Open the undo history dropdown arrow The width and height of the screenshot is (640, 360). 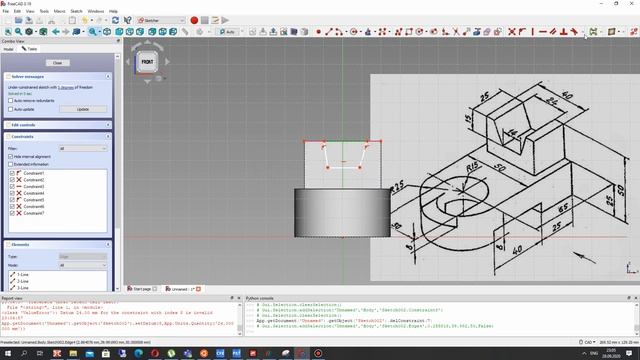point(91,20)
